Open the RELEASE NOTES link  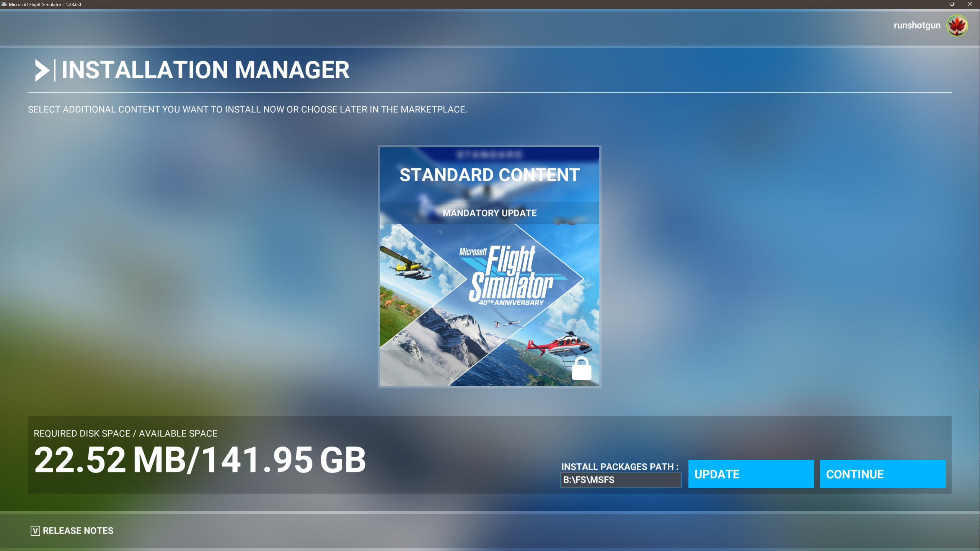(x=78, y=531)
